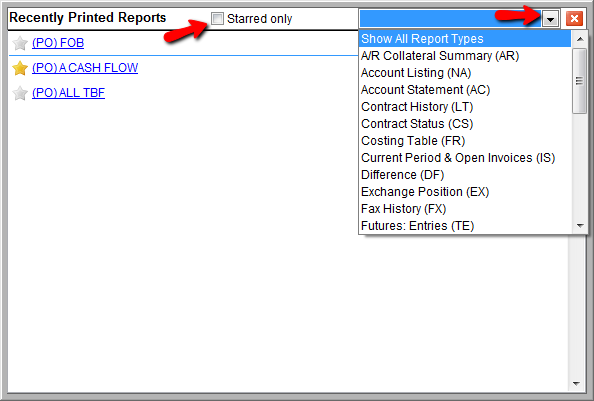Click the report type combo box field

coord(450,19)
